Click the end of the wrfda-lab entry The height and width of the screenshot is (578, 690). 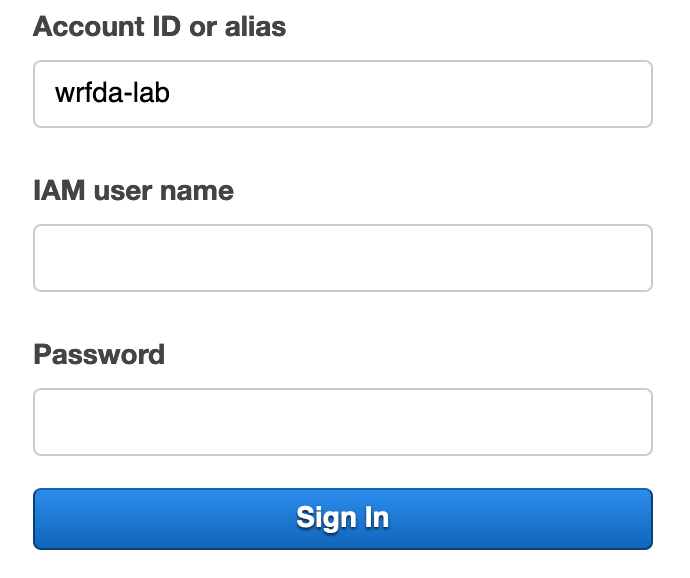170,93
